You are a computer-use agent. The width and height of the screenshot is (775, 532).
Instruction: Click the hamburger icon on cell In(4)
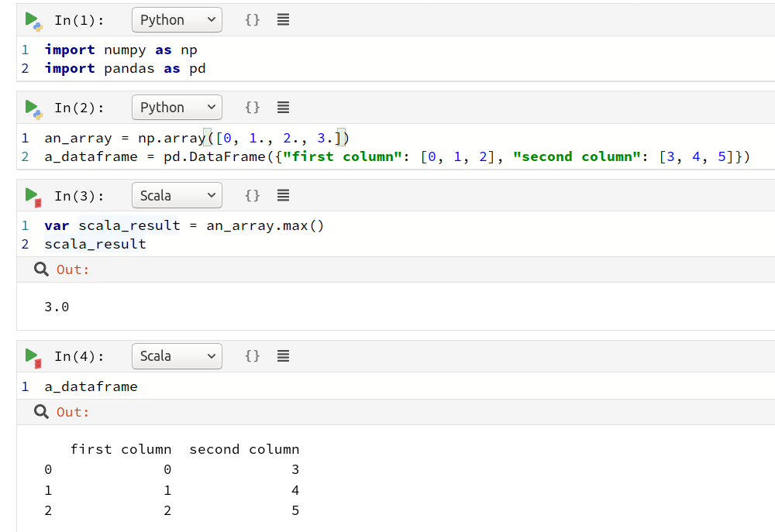tap(283, 355)
